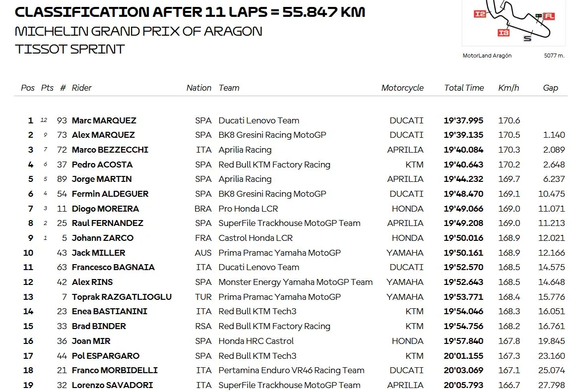The height and width of the screenshot is (392, 584).
Task: Click the S sector marker on the track map
Action: tap(527, 39)
